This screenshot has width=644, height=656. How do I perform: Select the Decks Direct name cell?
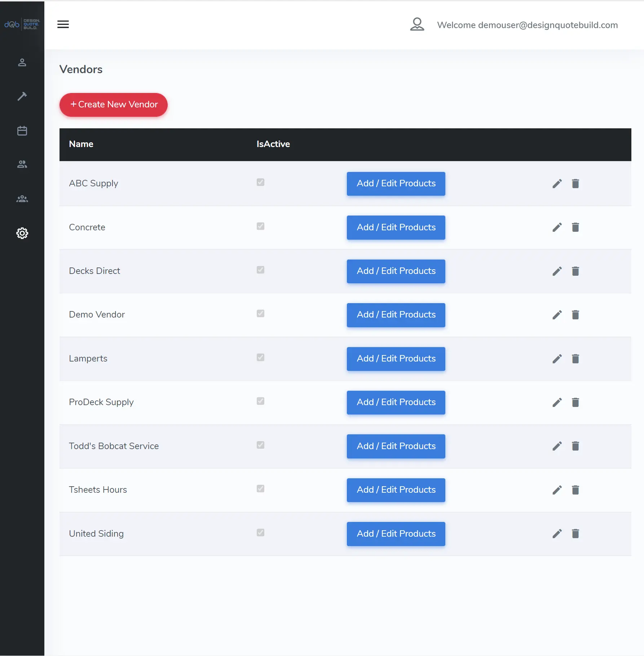(x=94, y=271)
